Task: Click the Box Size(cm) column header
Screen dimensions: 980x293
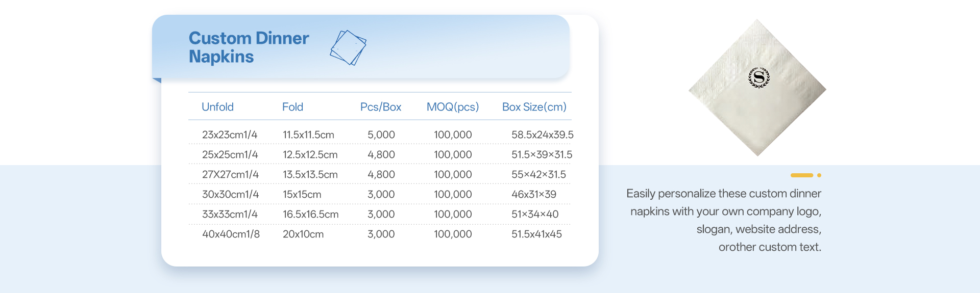Action: [x=534, y=107]
